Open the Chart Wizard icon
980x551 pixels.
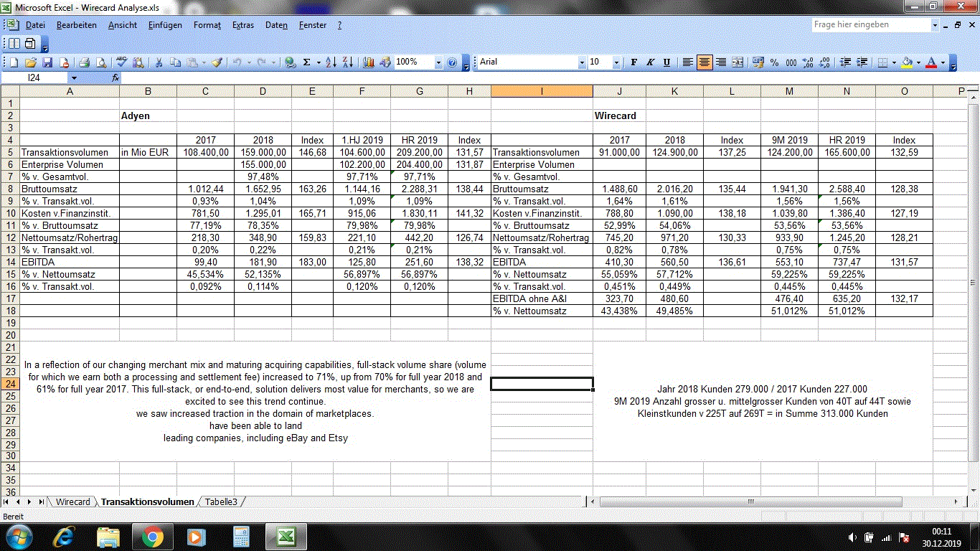point(369,62)
